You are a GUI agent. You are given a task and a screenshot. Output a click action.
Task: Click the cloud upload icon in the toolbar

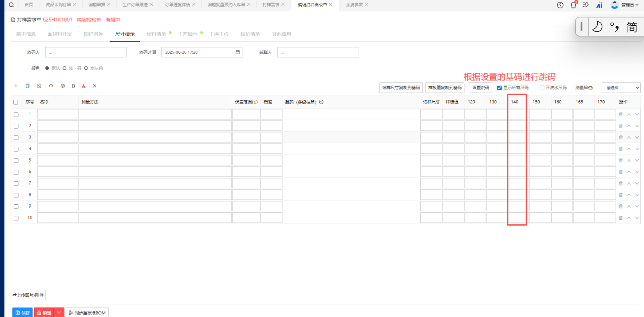tap(51, 86)
